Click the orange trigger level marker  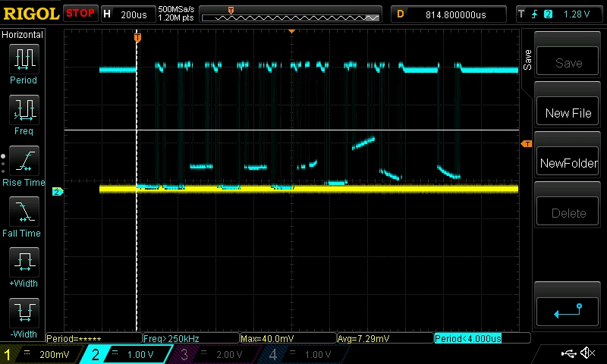tap(527, 144)
